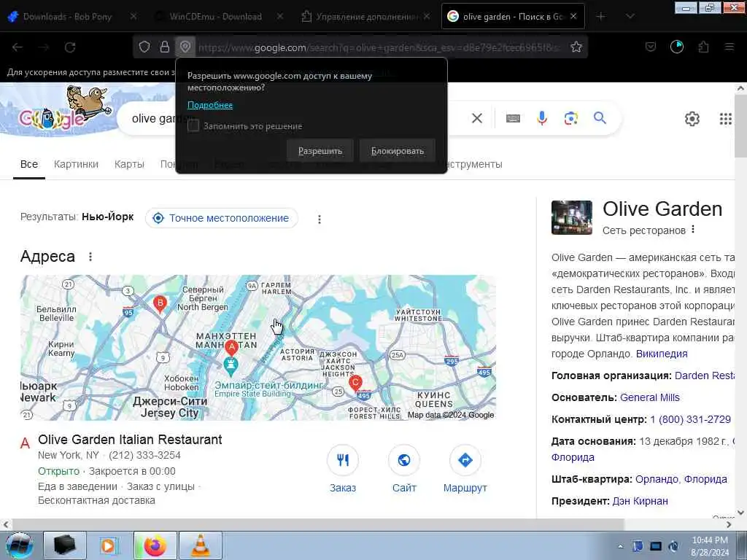Click the Сайт globe icon

click(x=404, y=460)
